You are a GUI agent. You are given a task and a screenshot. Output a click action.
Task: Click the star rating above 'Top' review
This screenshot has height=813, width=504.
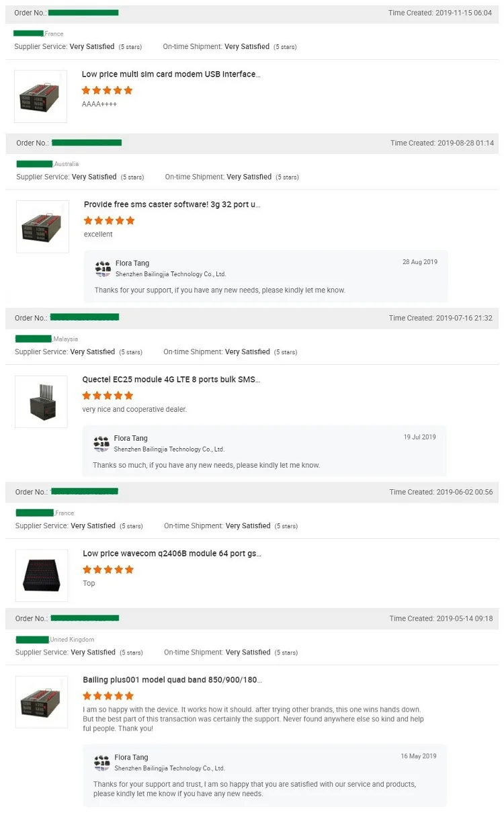pos(108,569)
